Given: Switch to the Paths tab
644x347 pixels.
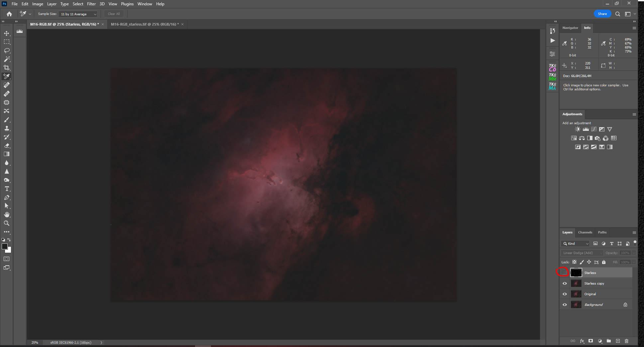Looking at the screenshot, I should tap(602, 232).
